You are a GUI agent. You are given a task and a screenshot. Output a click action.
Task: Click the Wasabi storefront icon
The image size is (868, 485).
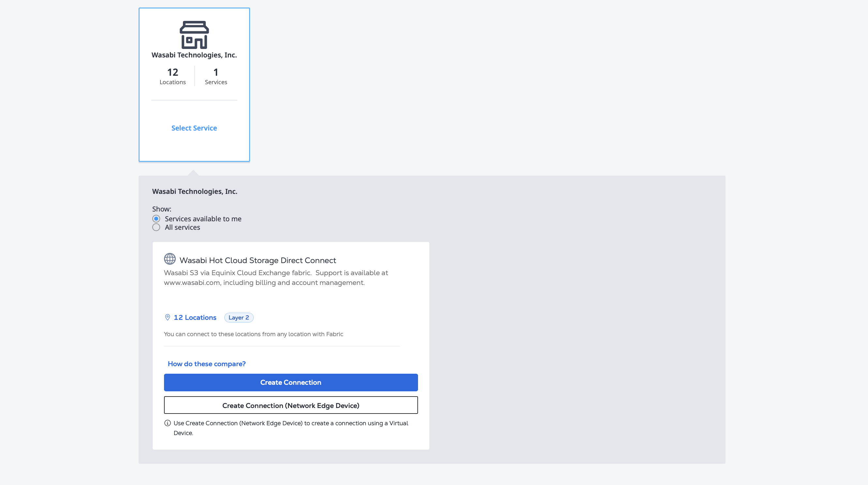tap(194, 35)
